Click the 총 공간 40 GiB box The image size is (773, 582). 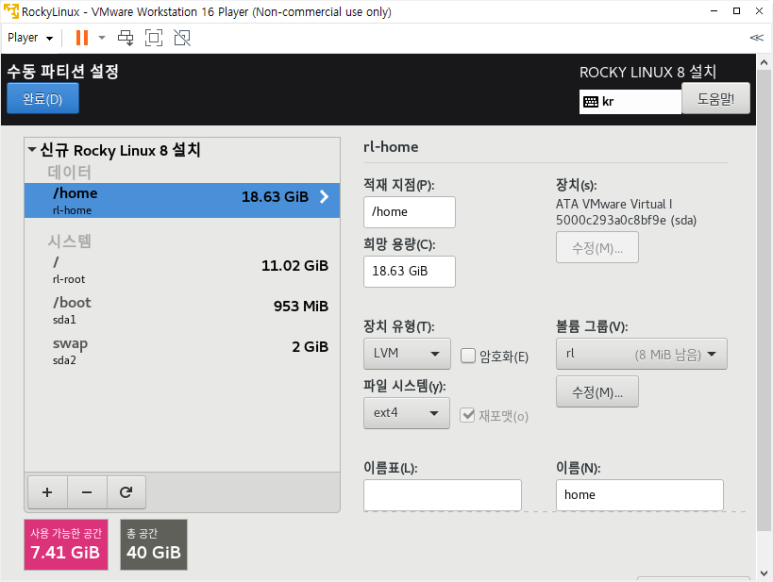(x=154, y=545)
